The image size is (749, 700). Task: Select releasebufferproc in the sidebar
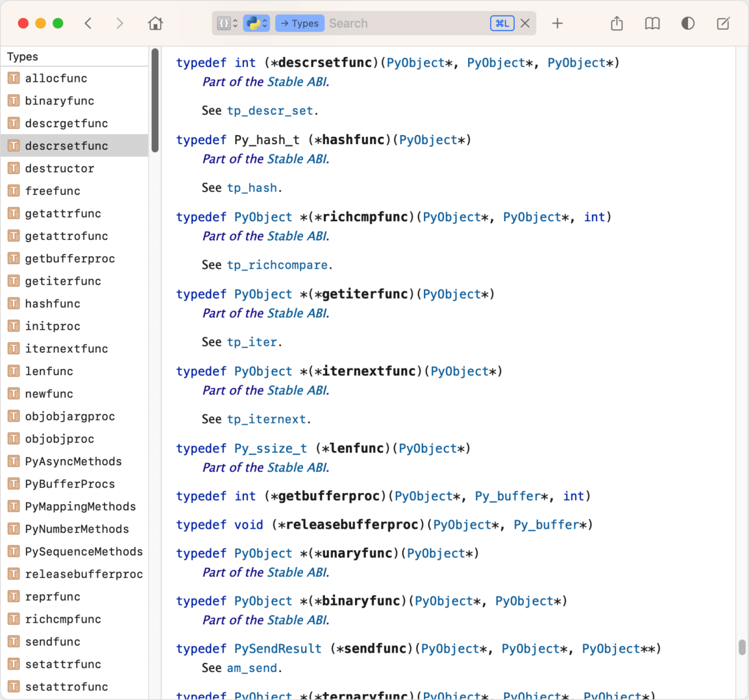coord(75,574)
